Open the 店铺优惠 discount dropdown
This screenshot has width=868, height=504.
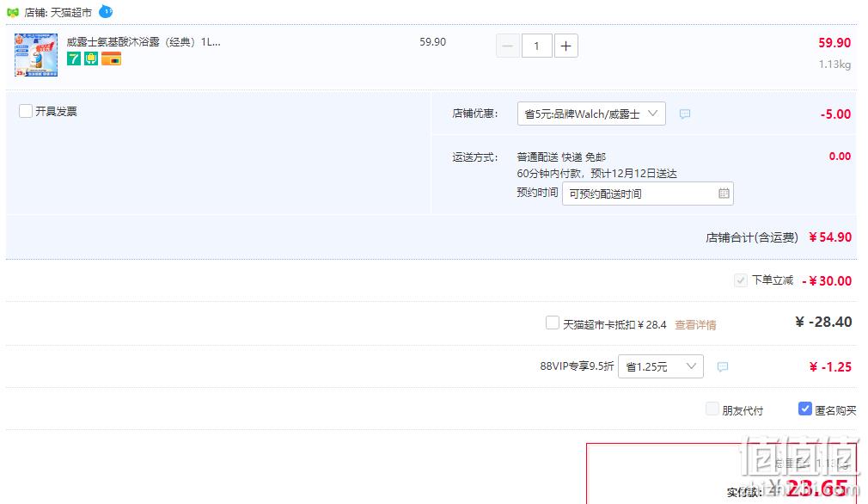point(591,114)
